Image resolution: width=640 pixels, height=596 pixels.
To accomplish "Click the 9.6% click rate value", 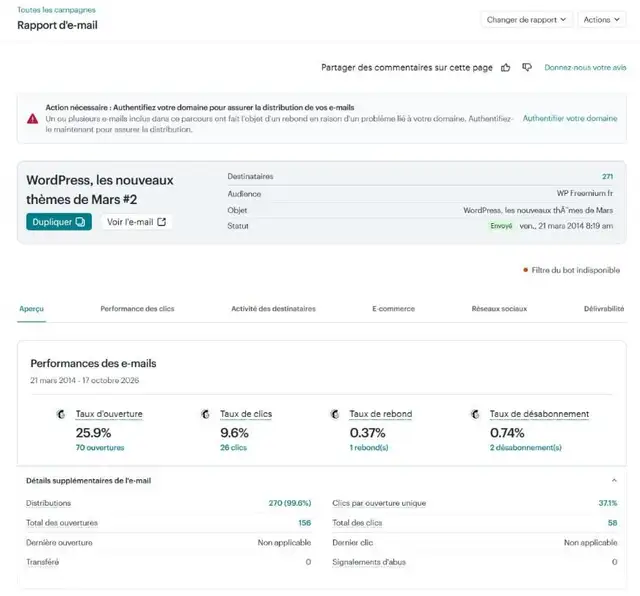I will [x=234, y=433].
